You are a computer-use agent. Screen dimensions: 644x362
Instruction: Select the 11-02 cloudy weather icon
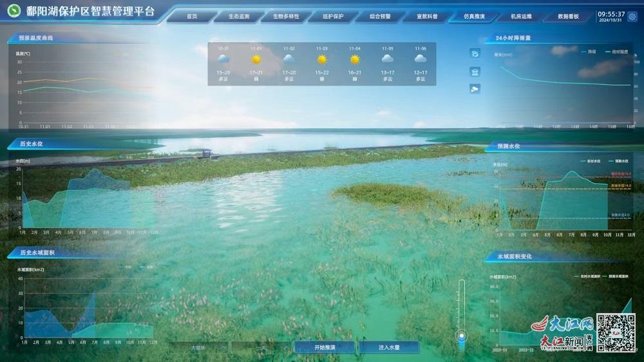tap(289, 59)
